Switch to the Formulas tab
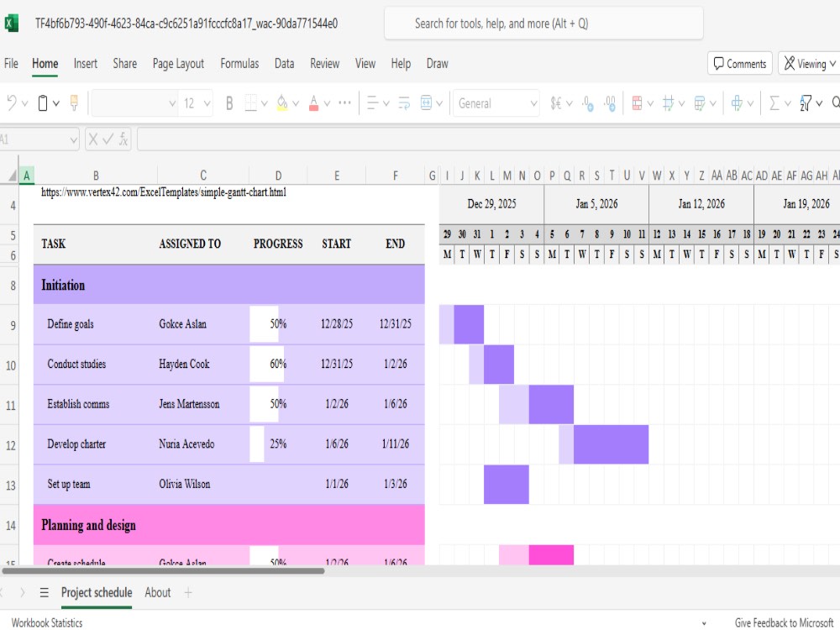 coord(239,64)
